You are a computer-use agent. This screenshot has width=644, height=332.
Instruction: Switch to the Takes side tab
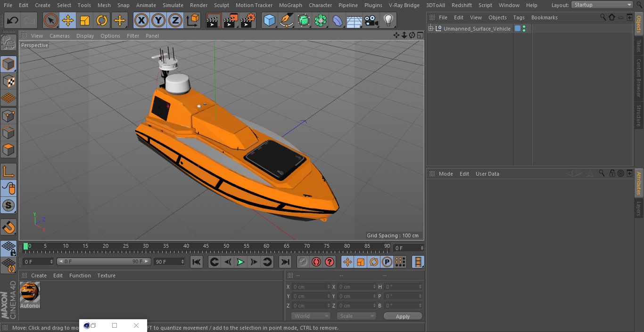click(639, 46)
